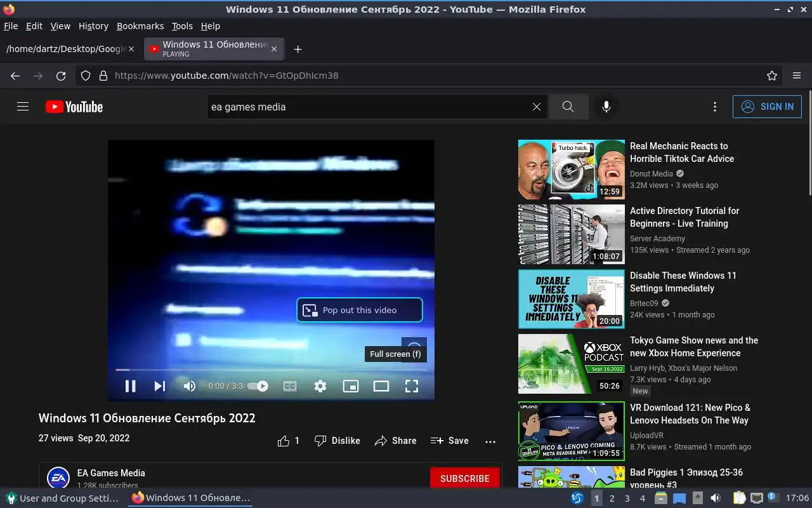This screenshot has height=508, width=812.
Task: Activate the miniplayer icon
Action: tap(351, 386)
